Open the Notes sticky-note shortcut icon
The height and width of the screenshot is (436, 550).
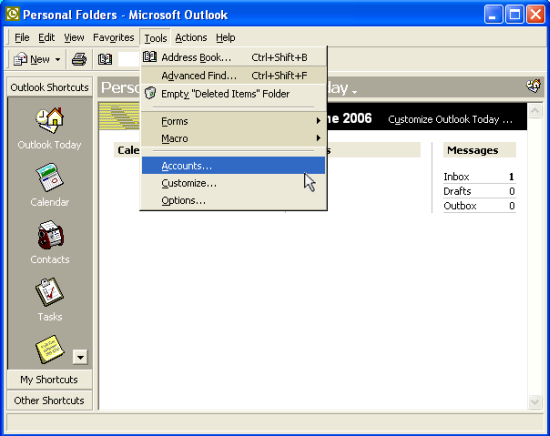click(x=49, y=349)
